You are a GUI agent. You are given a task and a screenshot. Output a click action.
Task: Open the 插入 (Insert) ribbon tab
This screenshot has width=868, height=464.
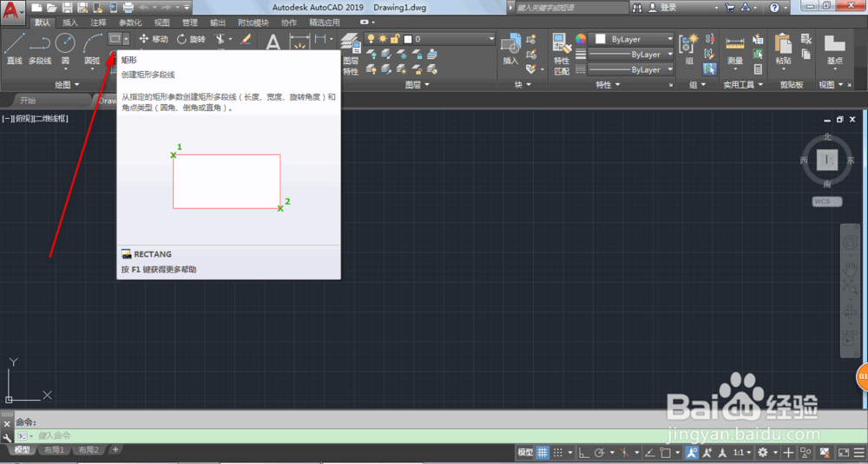click(x=70, y=23)
